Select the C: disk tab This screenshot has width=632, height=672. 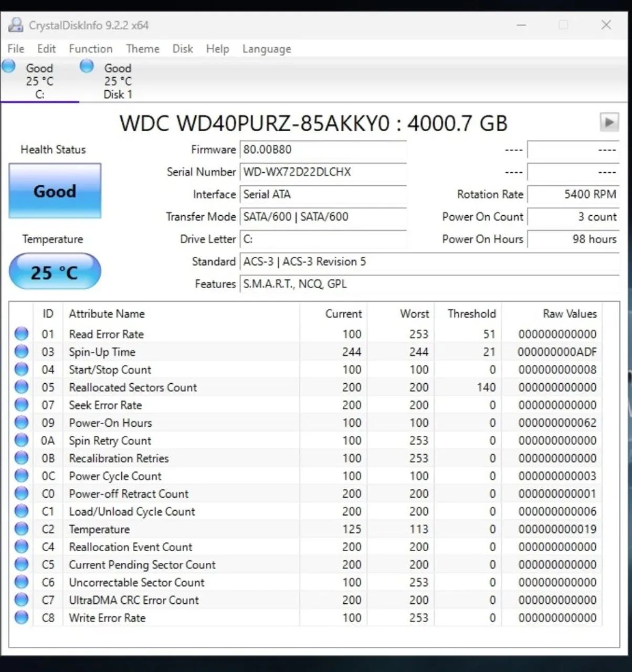pyautogui.click(x=40, y=81)
